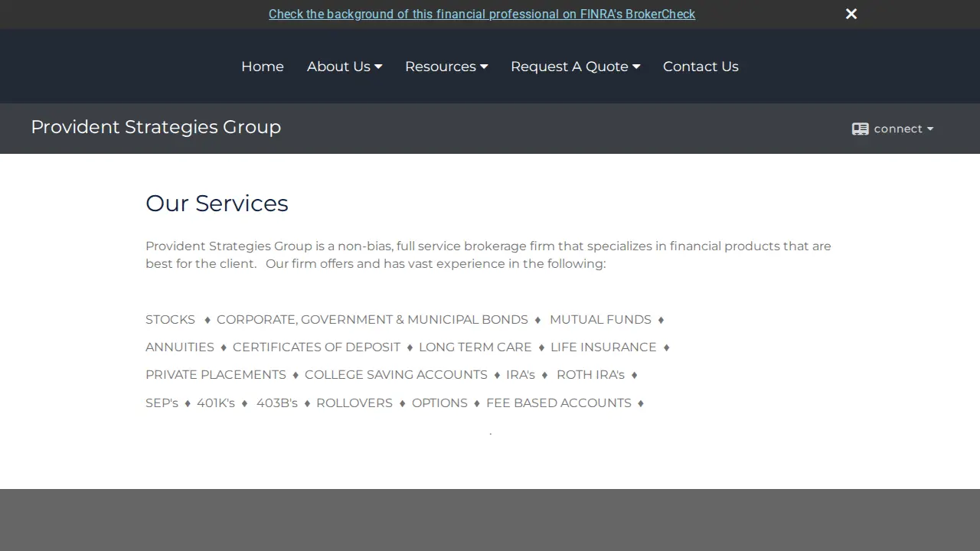This screenshot has height=551, width=980.
Task: Close the BrokerCheck banner
Action: click(x=851, y=14)
